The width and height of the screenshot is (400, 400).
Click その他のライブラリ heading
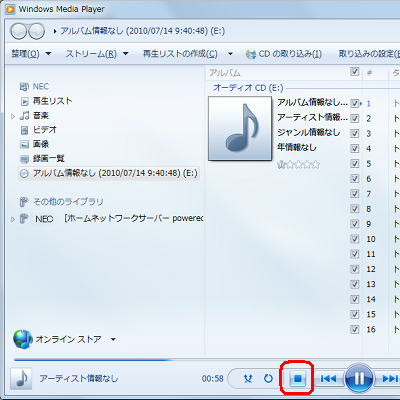(68, 202)
